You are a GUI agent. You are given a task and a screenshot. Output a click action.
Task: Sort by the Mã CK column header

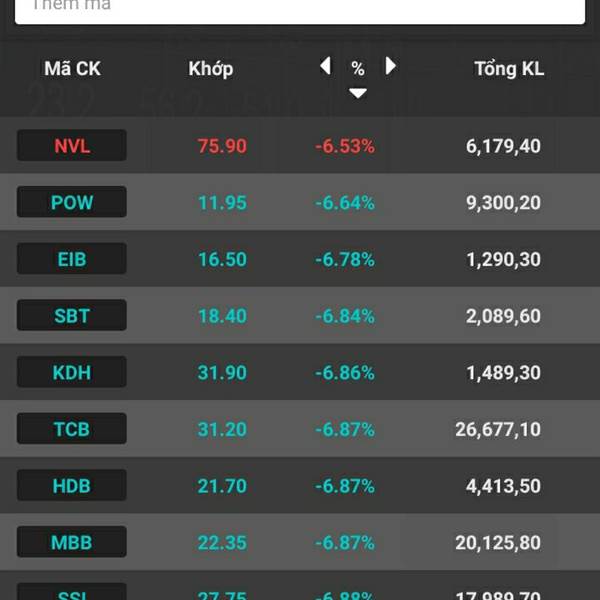(72, 69)
